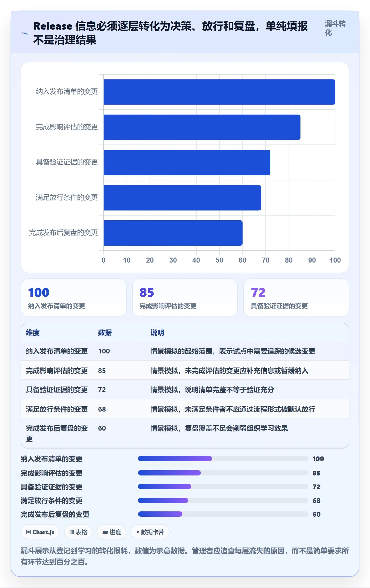Click the Chart.js tag chip
Screen dimensions: 370x588
(40, 532)
